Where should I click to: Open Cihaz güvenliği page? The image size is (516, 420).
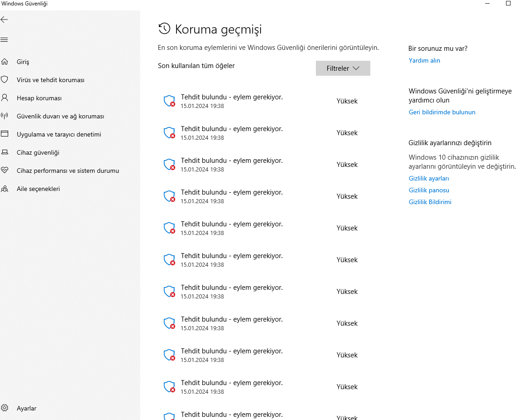click(38, 152)
